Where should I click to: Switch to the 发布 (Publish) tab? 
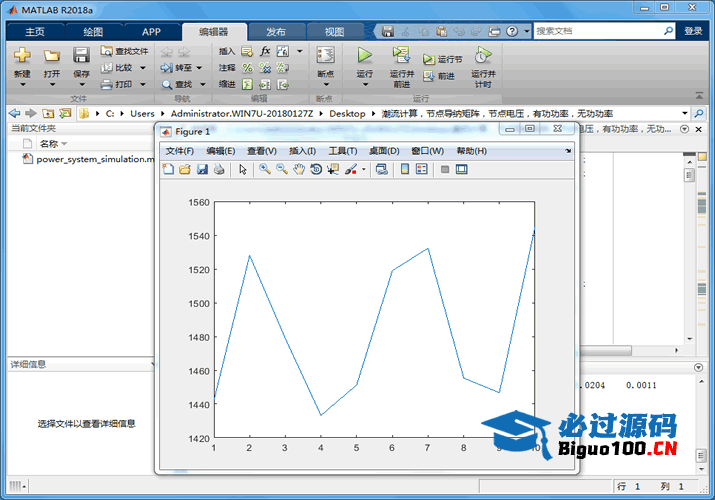pos(276,31)
